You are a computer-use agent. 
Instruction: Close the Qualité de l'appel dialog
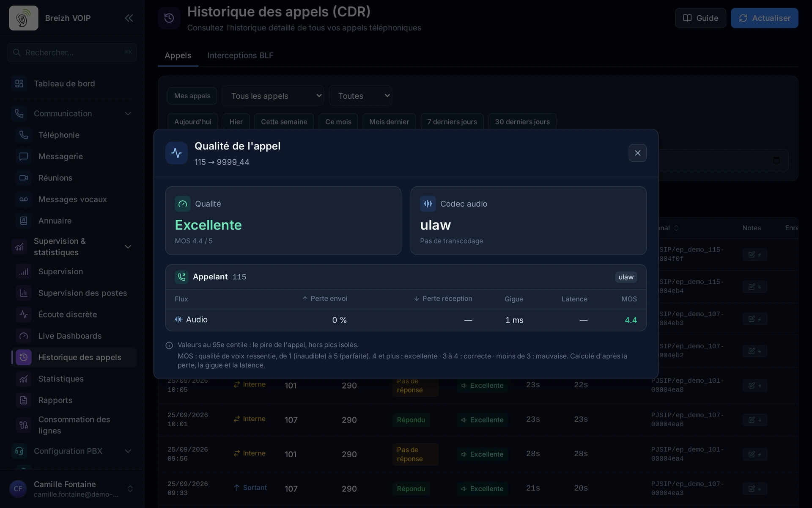click(x=637, y=153)
